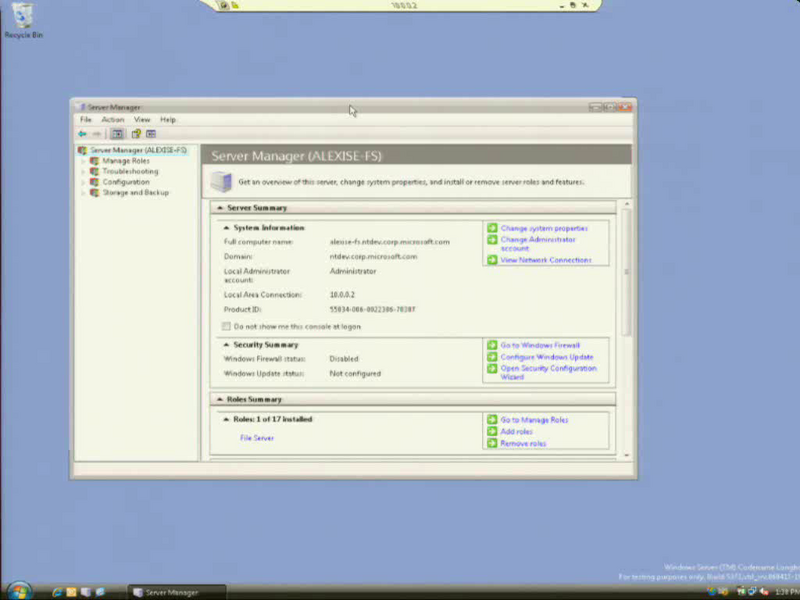Screen dimensions: 800x600
Task: Open the Recycle Bin desktop icon
Action: click(23, 20)
